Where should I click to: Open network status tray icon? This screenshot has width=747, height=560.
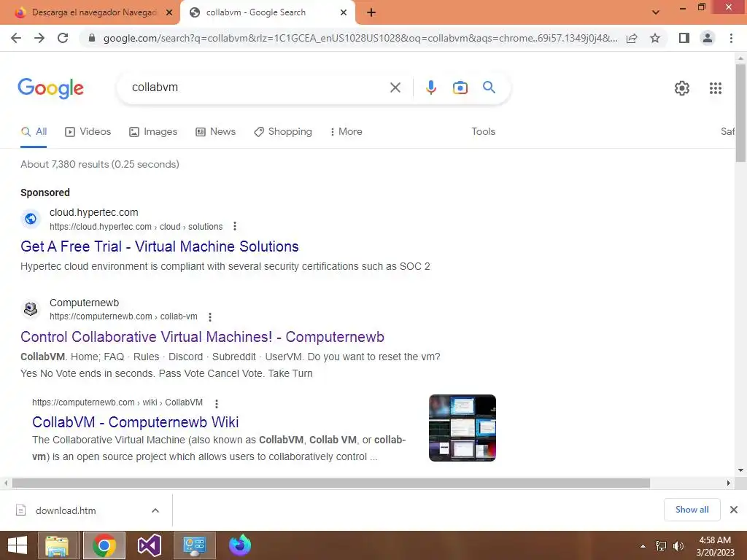click(x=661, y=546)
